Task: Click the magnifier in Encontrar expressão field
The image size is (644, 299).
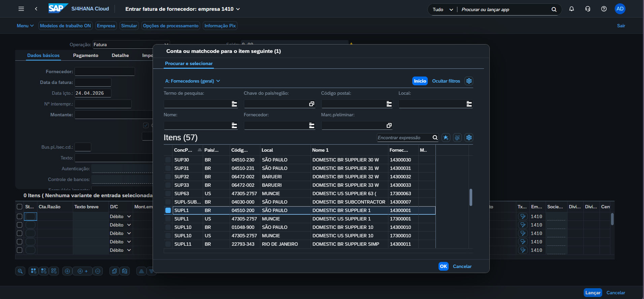Action: click(435, 138)
